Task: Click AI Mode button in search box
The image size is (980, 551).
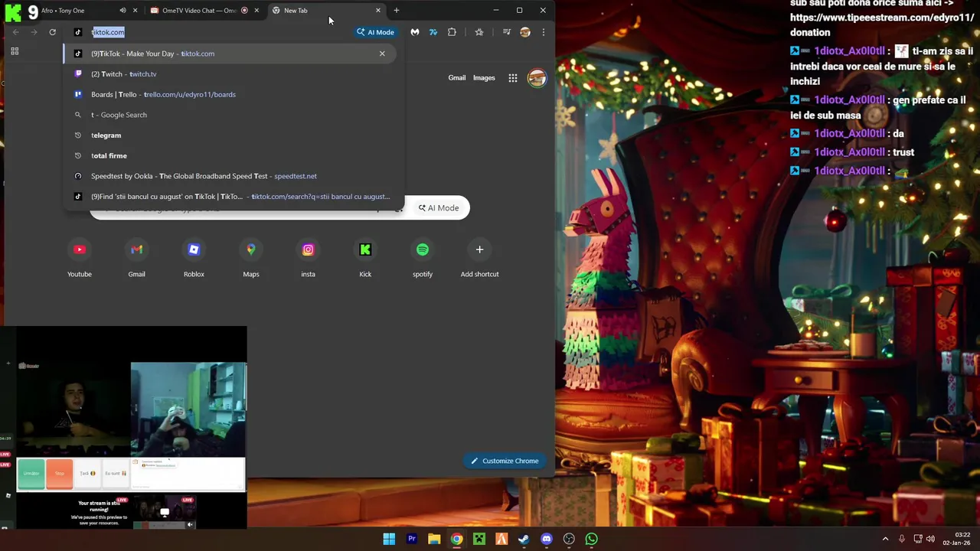Action: (439, 208)
